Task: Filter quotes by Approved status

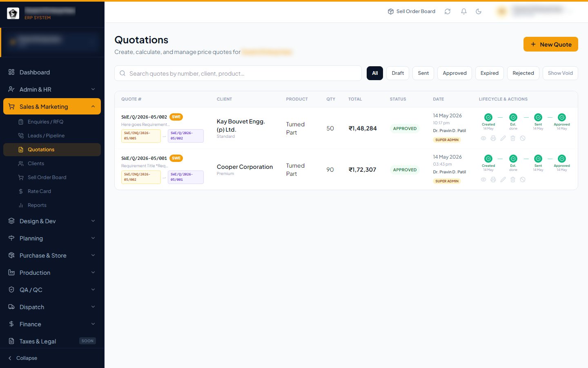Action: point(454,73)
